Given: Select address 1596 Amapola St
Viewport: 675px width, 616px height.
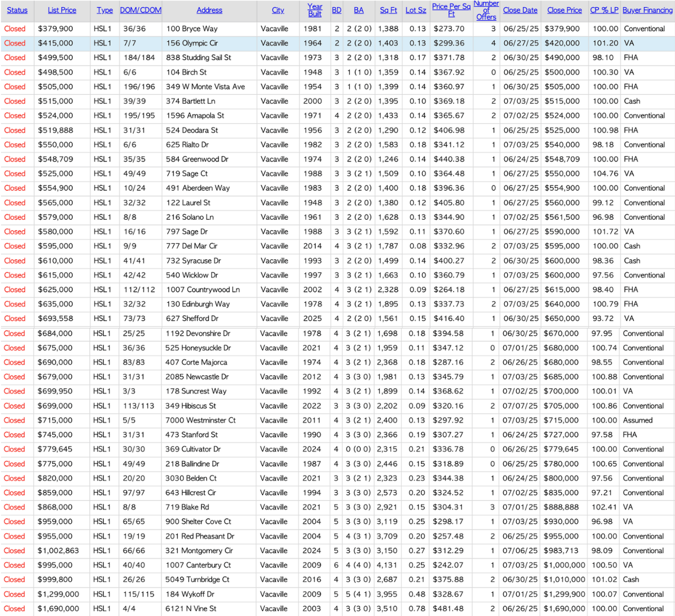Looking at the screenshot, I should tap(195, 115).
